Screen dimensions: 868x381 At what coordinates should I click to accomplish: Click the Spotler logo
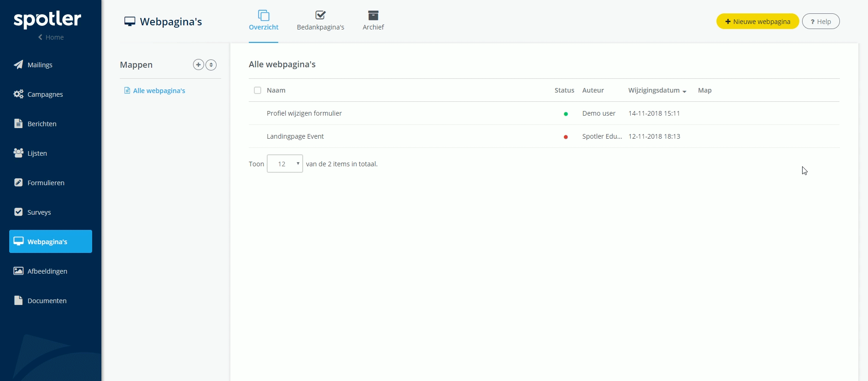point(47,19)
